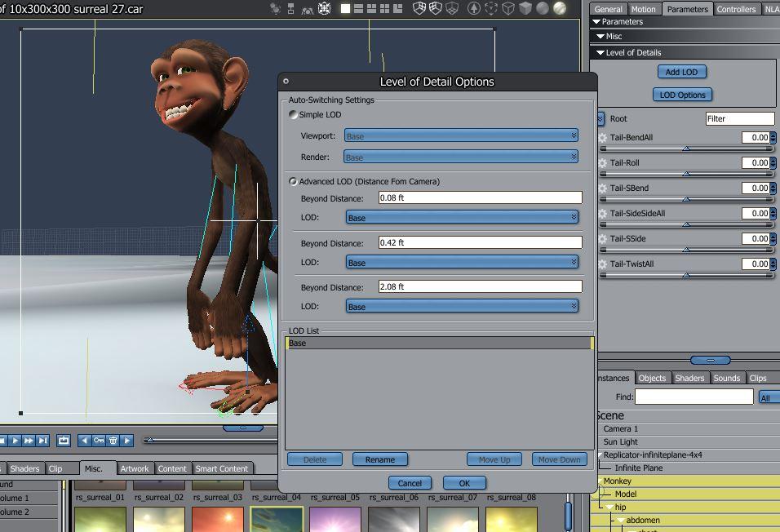Open LOD dropdown below 0.42 ft distance
This screenshot has height=532, width=780.
pos(462,262)
